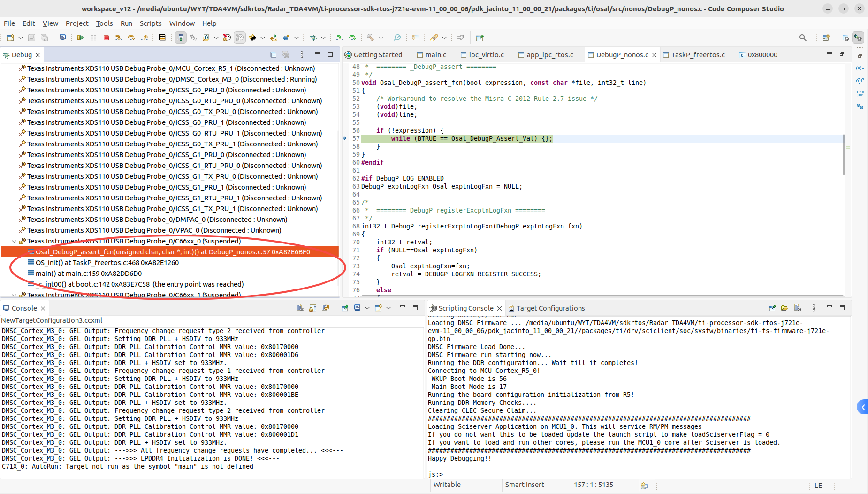Image resolution: width=868 pixels, height=494 pixels.
Task: Open dropdown arrow beside the Debug bug icon
Action: coord(323,38)
